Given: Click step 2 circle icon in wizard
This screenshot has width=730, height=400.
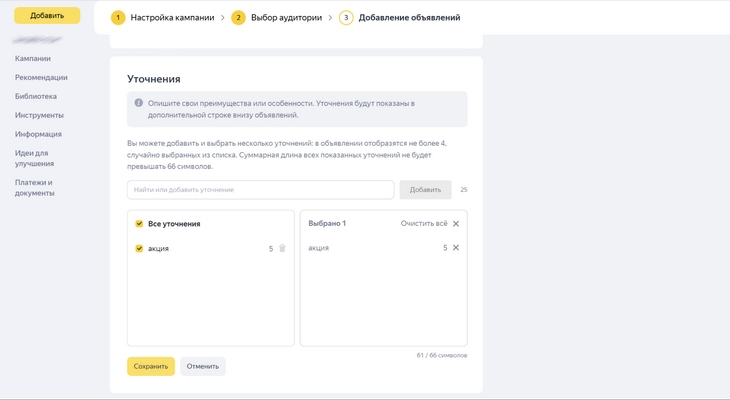Looking at the screenshot, I should [x=238, y=18].
